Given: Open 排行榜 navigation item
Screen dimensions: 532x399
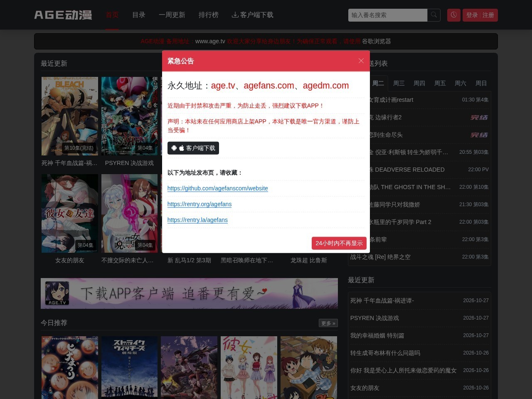Looking at the screenshot, I should click(x=209, y=15).
